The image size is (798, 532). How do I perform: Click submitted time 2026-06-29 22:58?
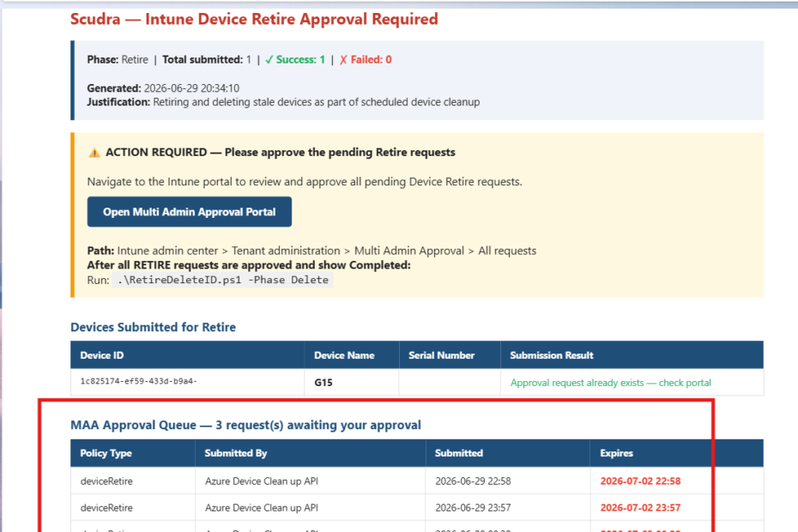point(473,481)
